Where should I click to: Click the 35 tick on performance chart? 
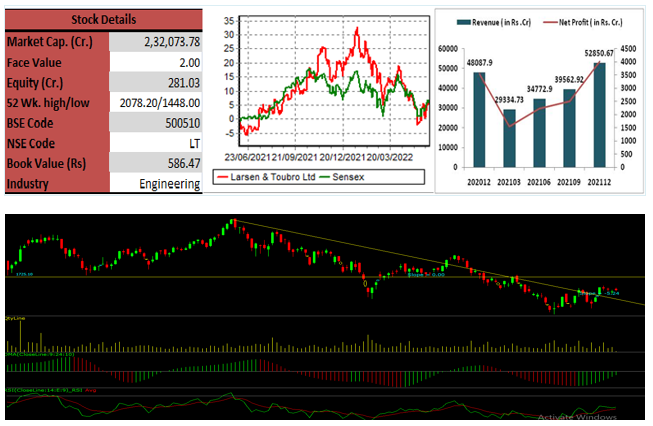coord(229,21)
